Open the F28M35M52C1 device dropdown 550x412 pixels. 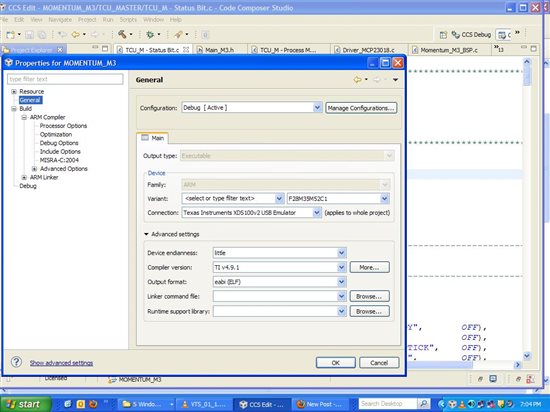click(x=384, y=199)
